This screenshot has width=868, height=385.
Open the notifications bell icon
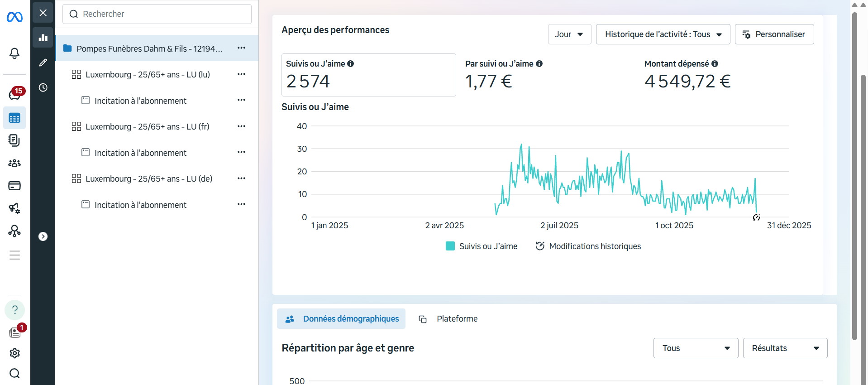(14, 53)
